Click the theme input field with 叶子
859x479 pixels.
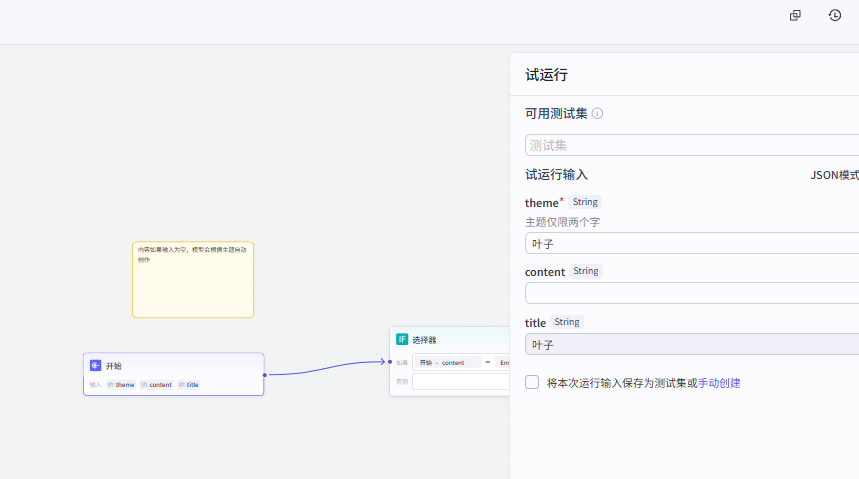pos(690,243)
